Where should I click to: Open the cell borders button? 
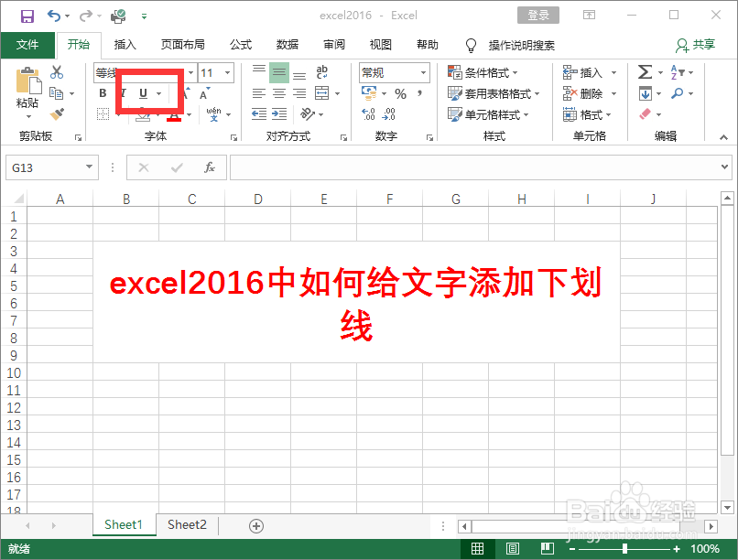point(103,114)
